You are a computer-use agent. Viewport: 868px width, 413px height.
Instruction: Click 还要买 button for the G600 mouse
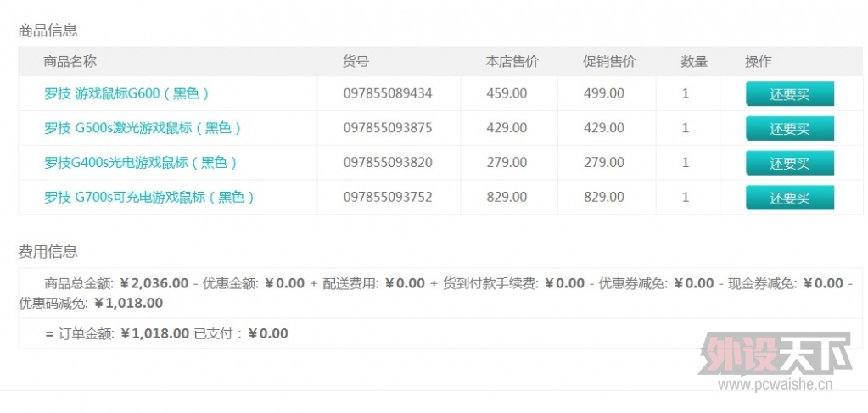pos(790,94)
